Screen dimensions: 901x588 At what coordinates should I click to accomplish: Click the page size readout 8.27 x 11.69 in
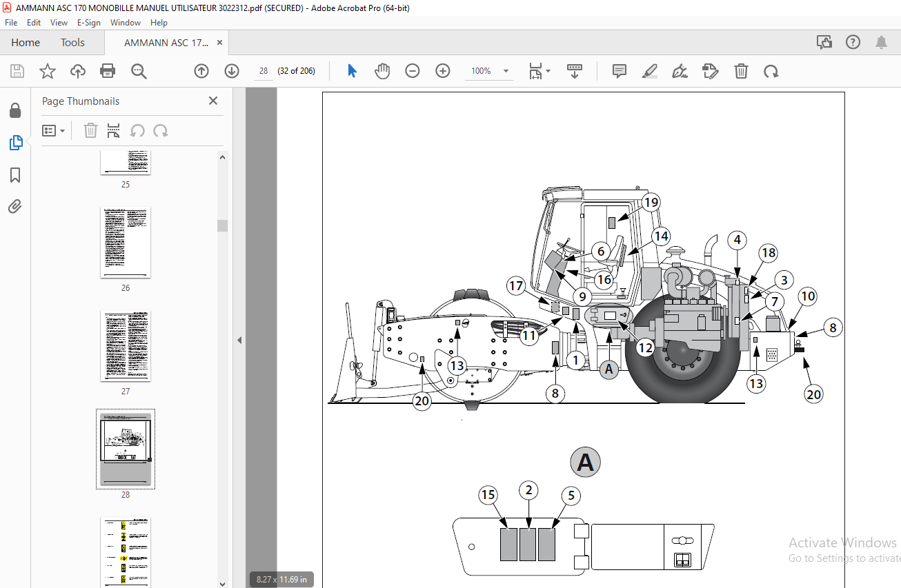[x=281, y=579]
